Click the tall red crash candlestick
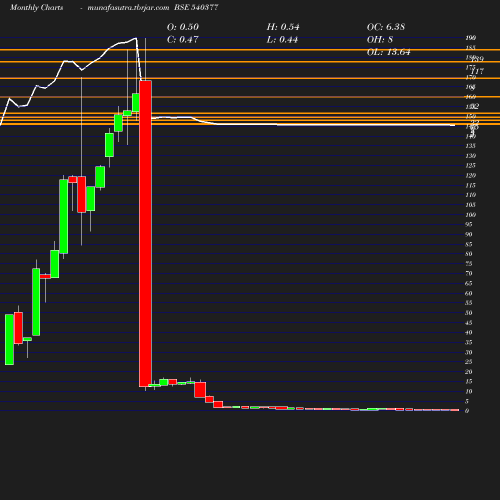Image resolution: width=500 pixels, height=500 pixels. pos(145,233)
